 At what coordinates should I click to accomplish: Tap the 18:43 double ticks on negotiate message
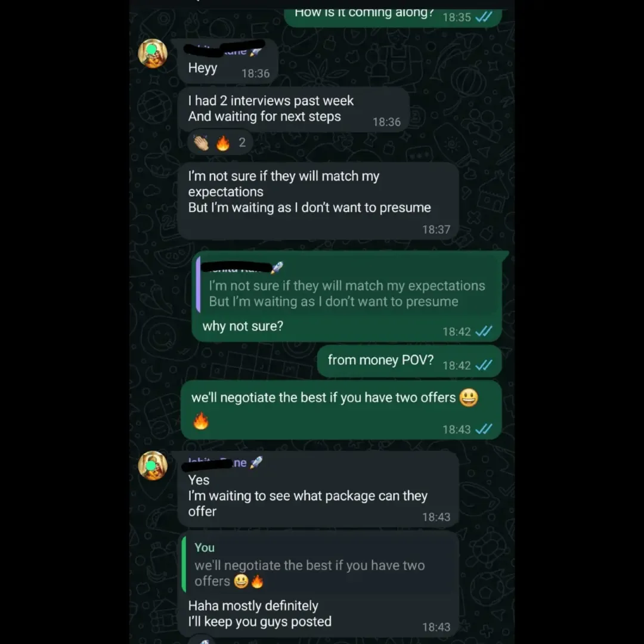484,429
